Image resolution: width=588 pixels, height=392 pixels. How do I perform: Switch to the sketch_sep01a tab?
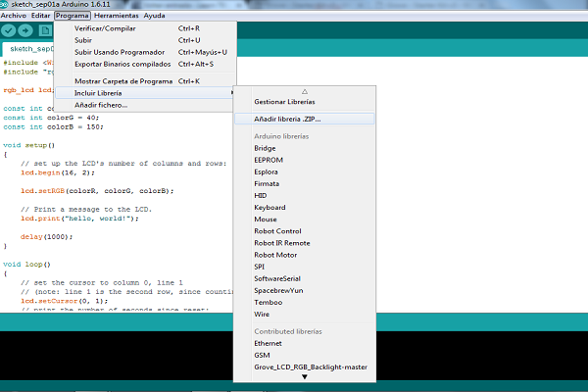pos(29,49)
